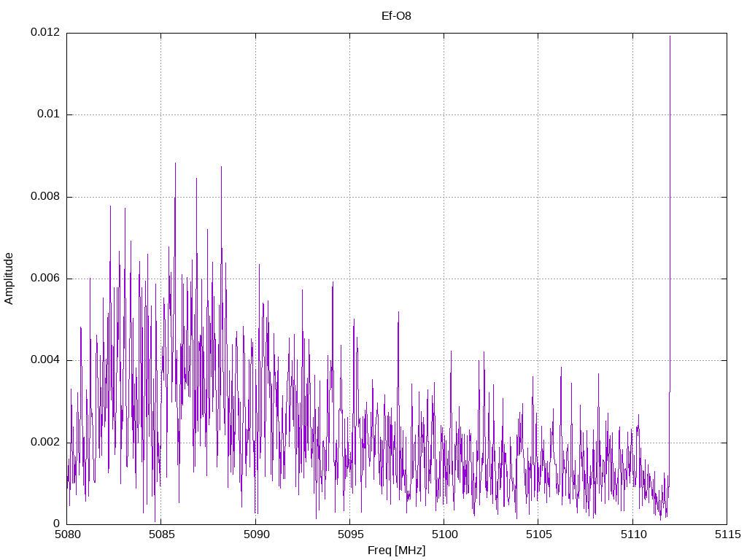The width and height of the screenshot is (747, 560).
Task: Click the 5110 x-axis tick label
Action: pos(633,534)
